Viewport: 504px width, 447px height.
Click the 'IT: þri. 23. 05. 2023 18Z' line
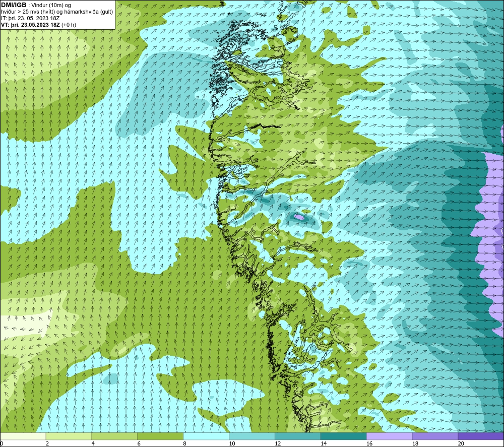point(31,18)
